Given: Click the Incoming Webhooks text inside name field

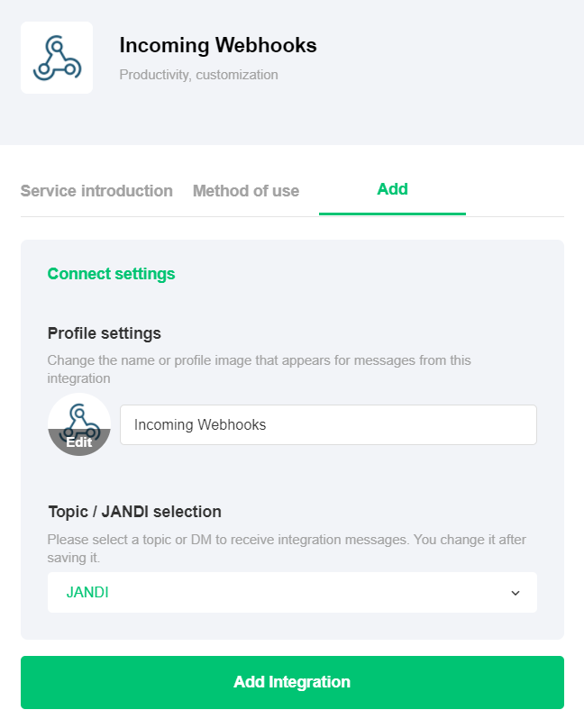Looking at the screenshot, I should pyautogui.click(x=200, y=425).
